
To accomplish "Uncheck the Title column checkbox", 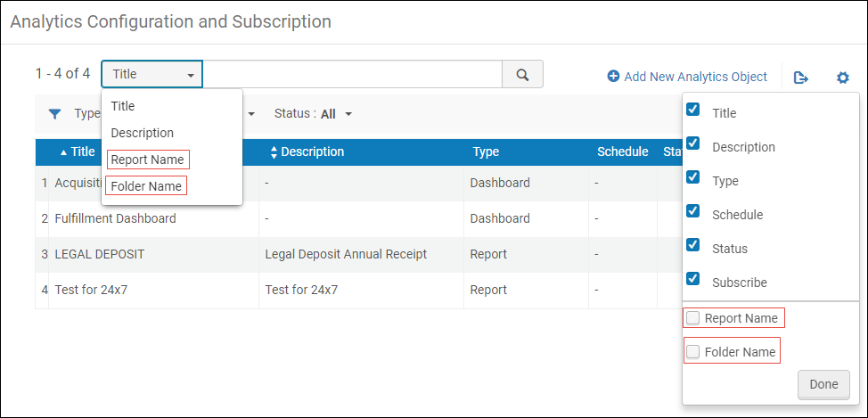I will tap(693, 110).
